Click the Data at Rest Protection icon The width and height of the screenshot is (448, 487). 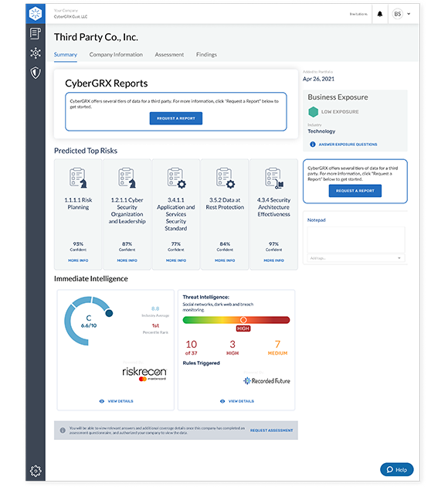[x=226, y=178]
